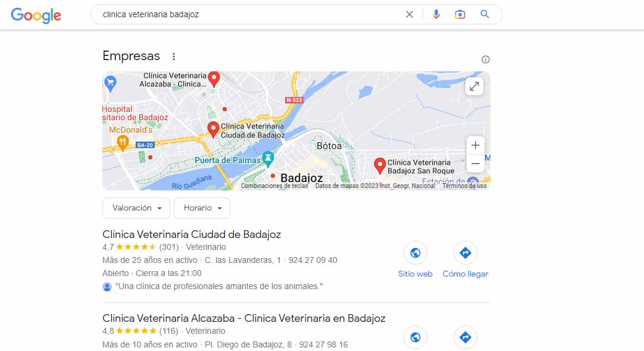The height and width of the screenshot is (351, 644).
Task: Zoom out on the map
Action: tap(475, 164)
